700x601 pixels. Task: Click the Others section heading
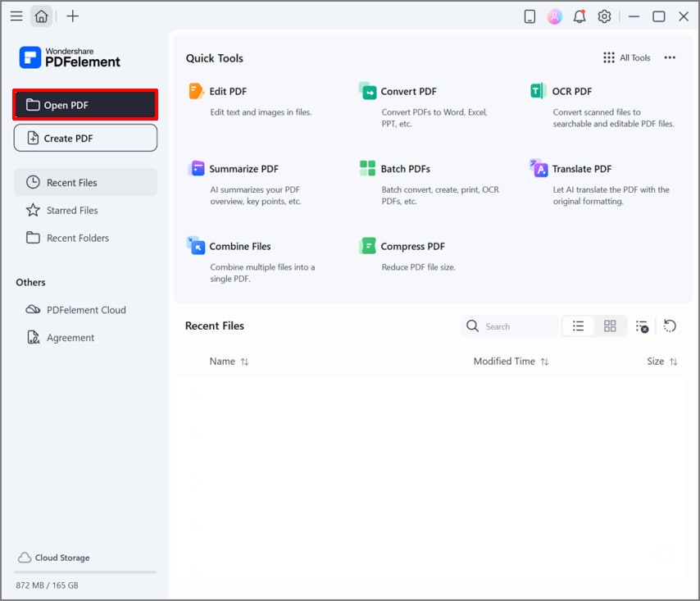tap(31, 282)
